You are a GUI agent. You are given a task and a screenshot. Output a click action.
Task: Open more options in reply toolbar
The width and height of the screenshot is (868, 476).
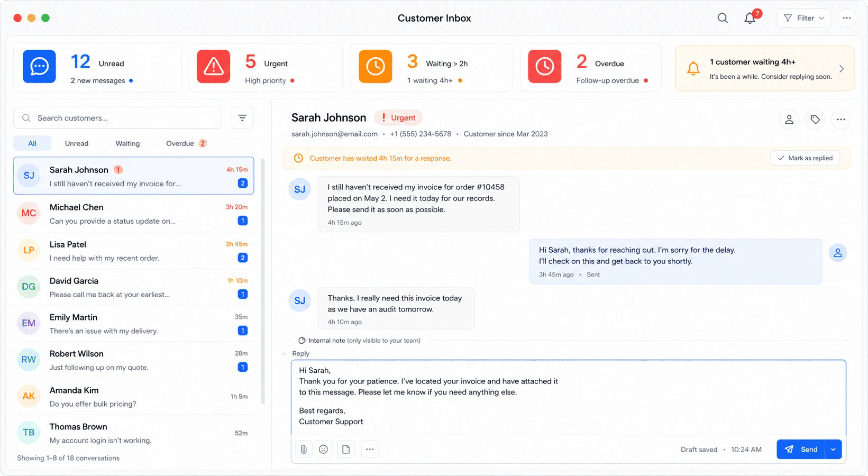tap(370, 449)
